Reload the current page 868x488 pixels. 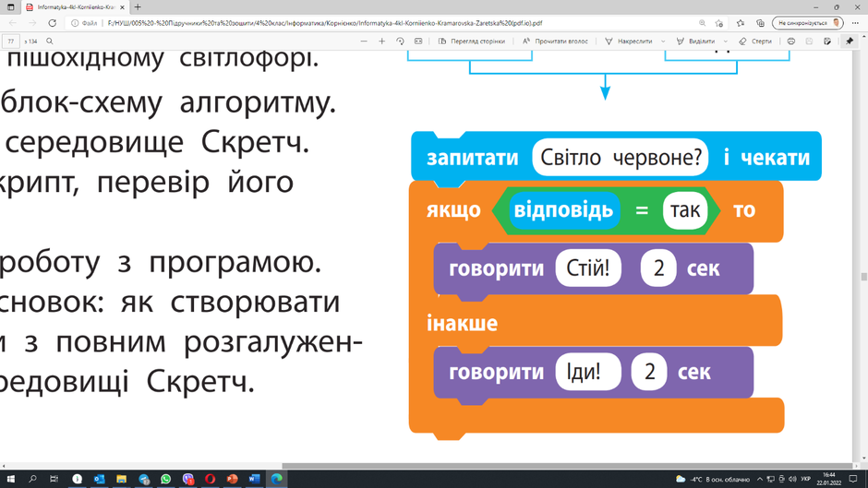52,23
